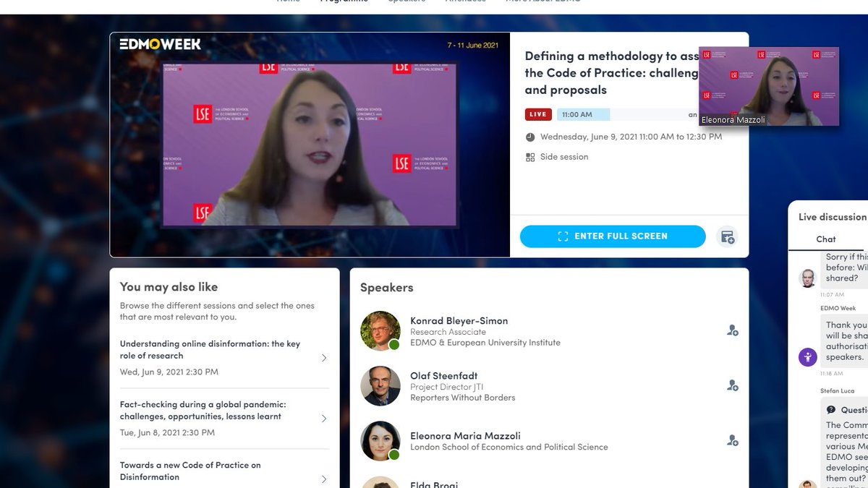Open the add-to-calendar icon beside Enter Full Screen
Image resolution: width=868 pixels, height=488 pixels.
[728, 236]
